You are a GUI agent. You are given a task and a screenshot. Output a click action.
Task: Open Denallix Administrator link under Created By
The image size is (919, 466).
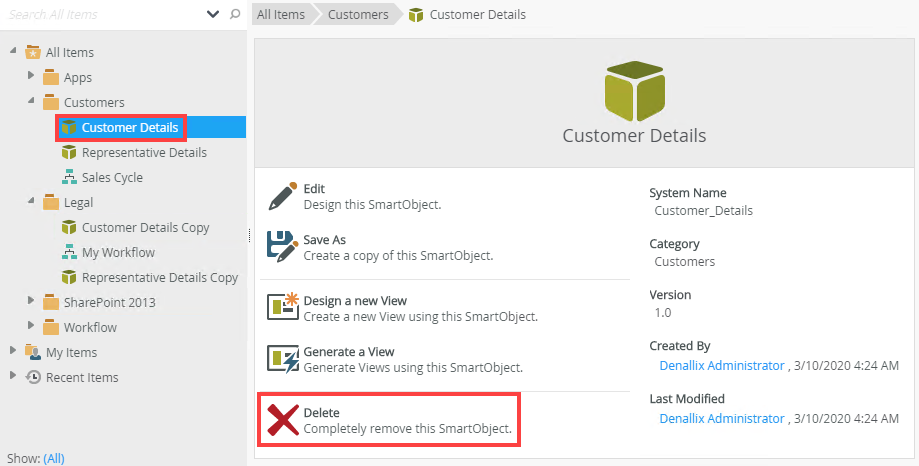coord(721,365)
